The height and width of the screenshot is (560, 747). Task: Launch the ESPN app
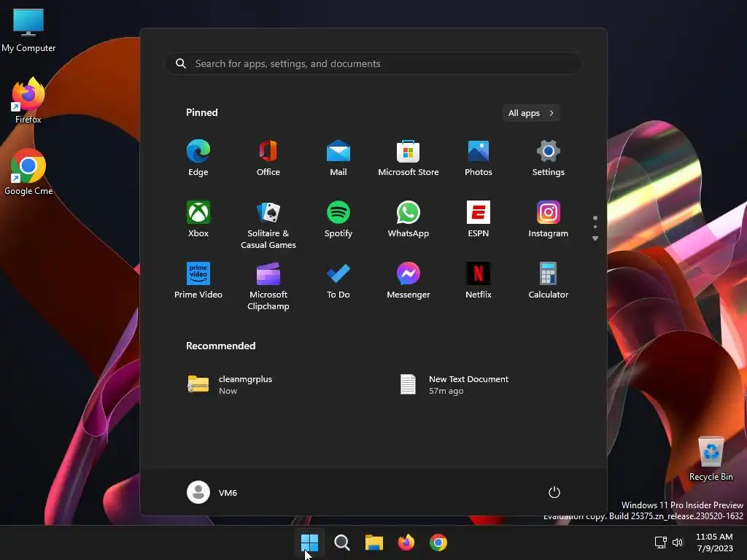[x=479, y=219]
